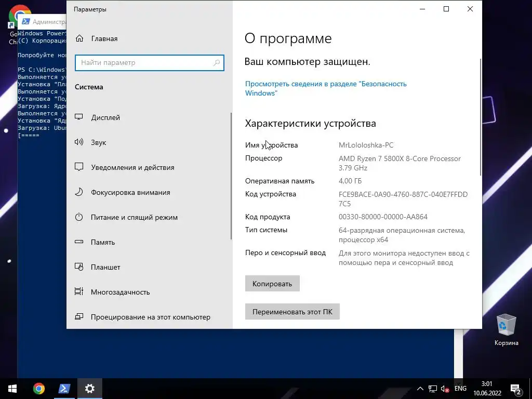Focus the Найти параметр search field
This screenshot has height=399, width=532.
pos(149,63)
